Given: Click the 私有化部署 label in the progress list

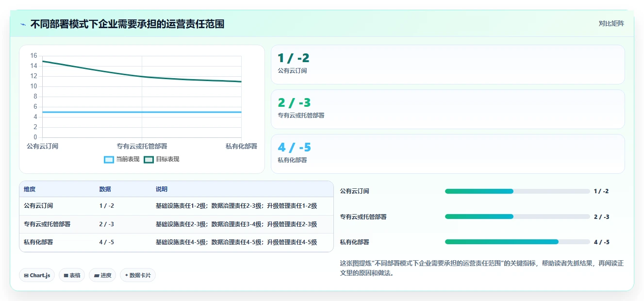Looking at the screenshot, I should pyautogui.click(x=354, y=242).
